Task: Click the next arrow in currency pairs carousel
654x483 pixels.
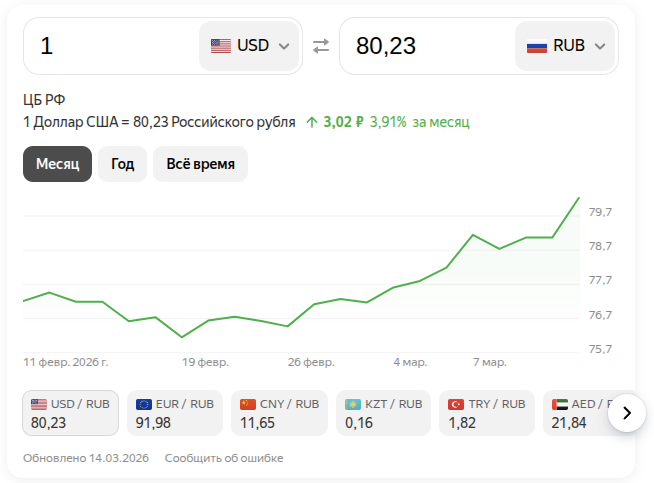Action: 627,412
